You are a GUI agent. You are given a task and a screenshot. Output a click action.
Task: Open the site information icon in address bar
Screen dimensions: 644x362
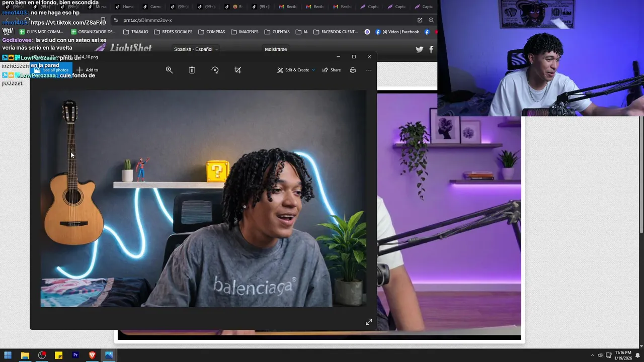click(116, 20)
